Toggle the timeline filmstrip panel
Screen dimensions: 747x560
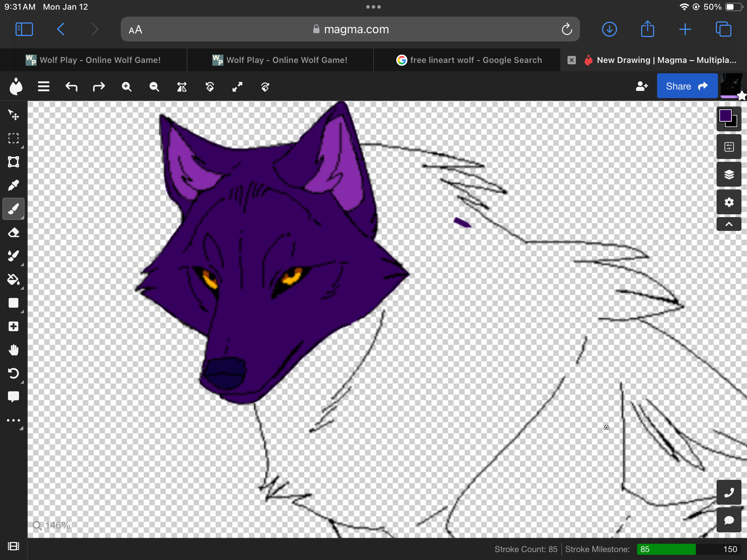pyautogui.click(x=13, y=546)
